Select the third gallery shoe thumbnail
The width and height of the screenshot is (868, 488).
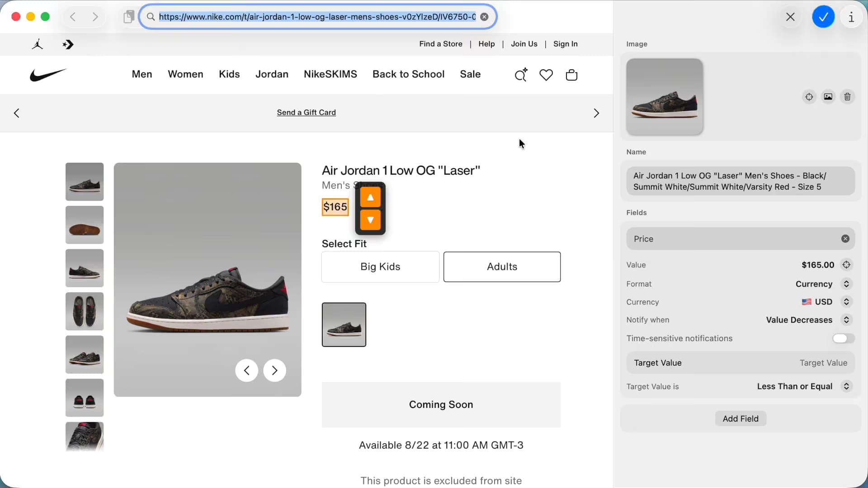pyautogui.click(x=85, y=268)
